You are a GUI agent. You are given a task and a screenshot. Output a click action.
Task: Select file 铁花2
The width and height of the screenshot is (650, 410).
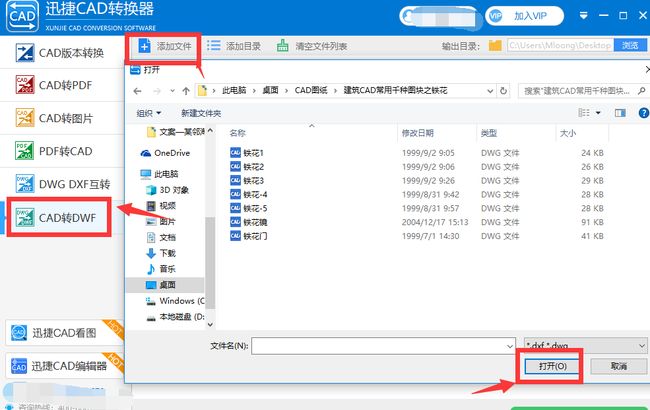(x=247, y=167)
